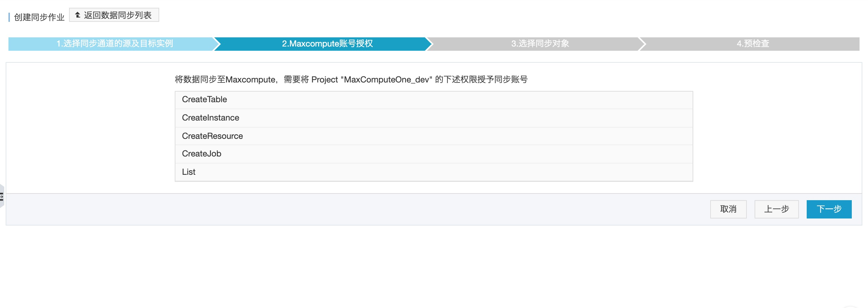Click the 创建同步作业 page title
868x308 pixels.
39,17
